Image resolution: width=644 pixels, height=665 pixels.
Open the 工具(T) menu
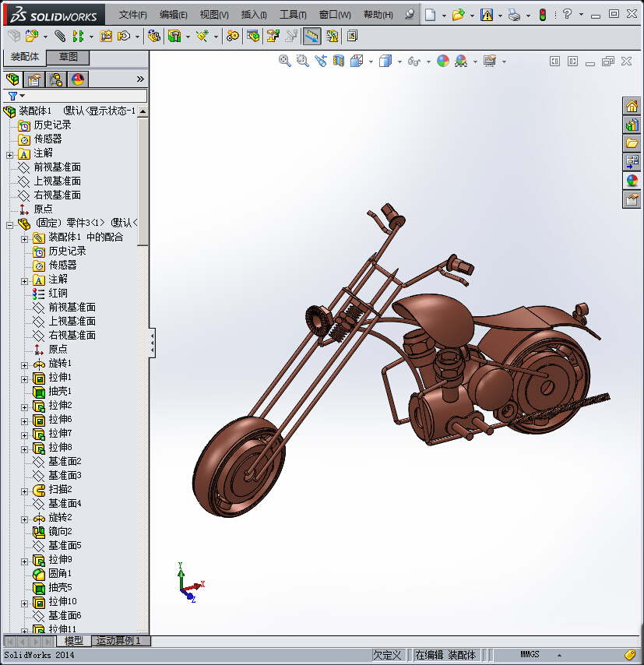pyautogui.click(x=293, y=15)
